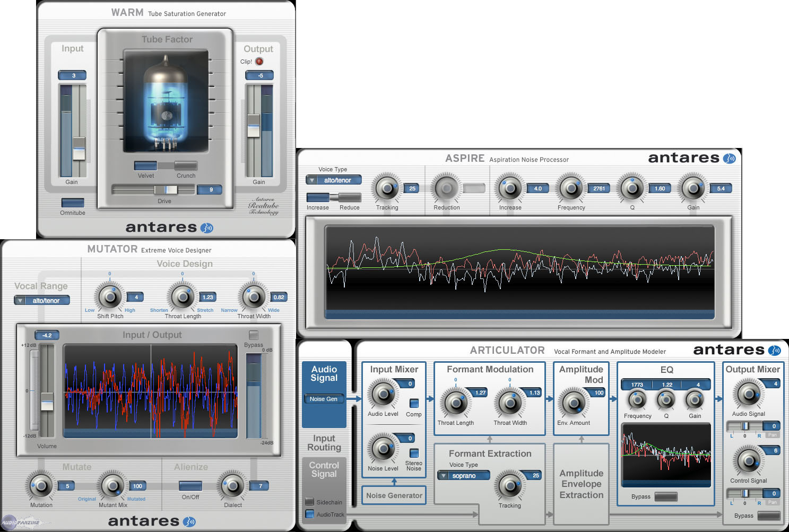Toggle the Output Mixer Bypass switch
This screenshot has width=789, height=532.
769,516
